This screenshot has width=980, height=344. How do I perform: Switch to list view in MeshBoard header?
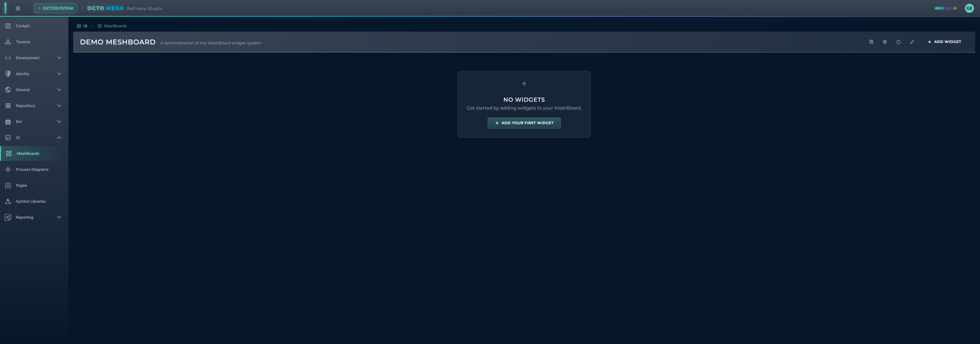click(x=871, y=42)
